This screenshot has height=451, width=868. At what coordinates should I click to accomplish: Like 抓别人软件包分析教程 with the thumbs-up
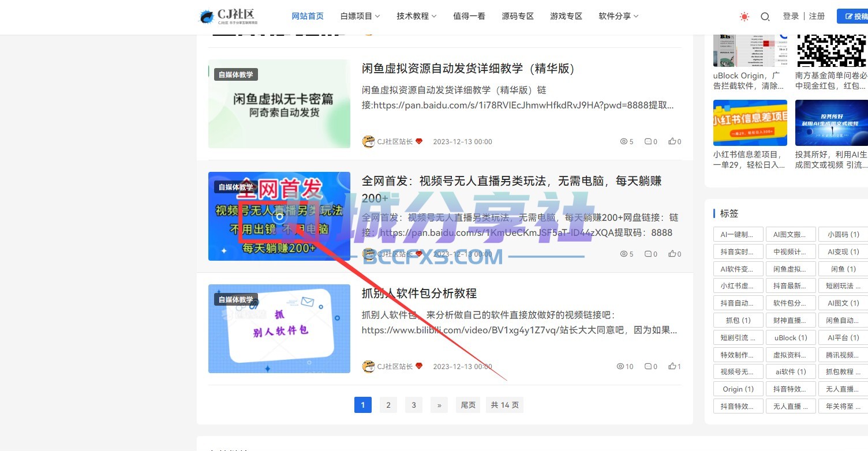pos(672,366)
